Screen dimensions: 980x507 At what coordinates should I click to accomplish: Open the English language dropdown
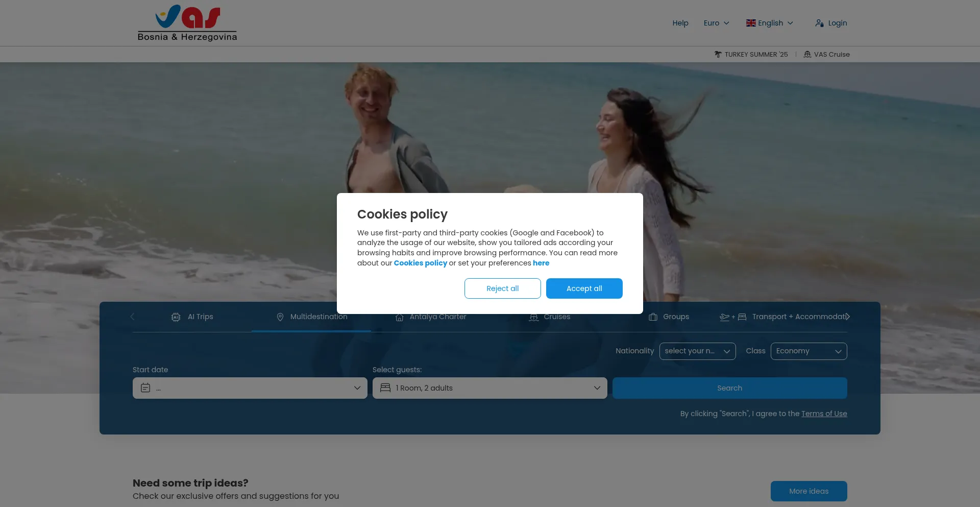(770, 23)
